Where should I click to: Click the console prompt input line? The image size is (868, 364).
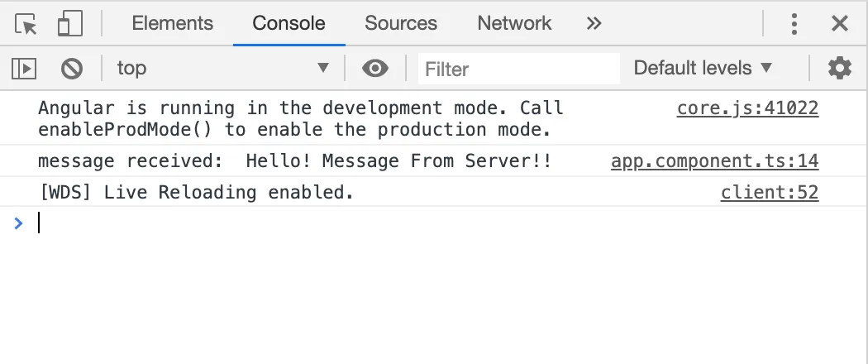[x=413, y=223]
